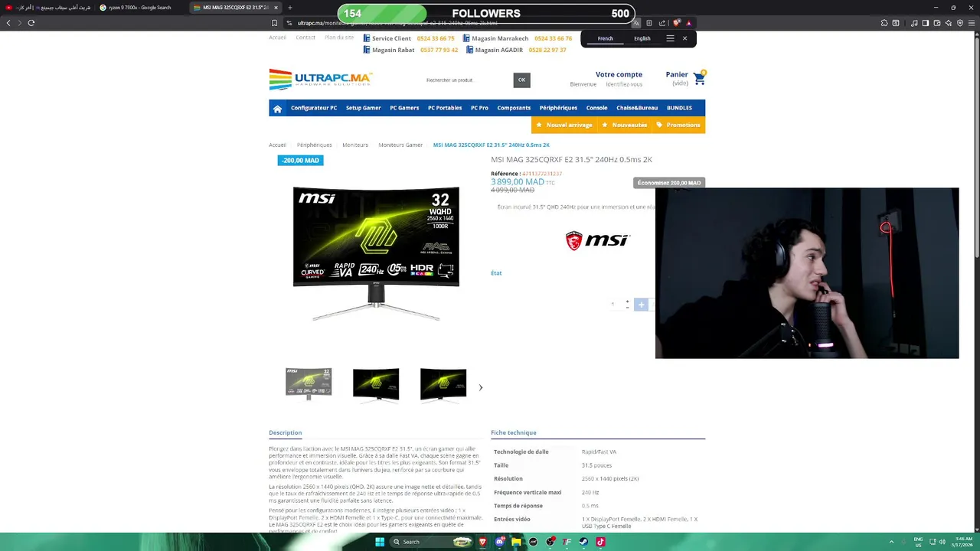Viewport: 980px width, 551px height.
Task: Open the BUNDLES menu
Action: pos(679,108)
